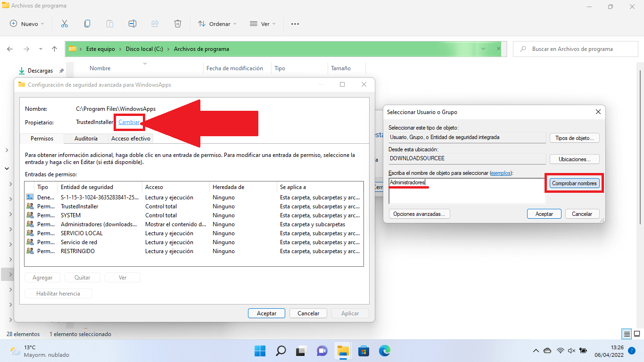Screen dimensions: 644x362
Task: Switch to the Acceso efectivo tab
Action: [x=131, y=139]
